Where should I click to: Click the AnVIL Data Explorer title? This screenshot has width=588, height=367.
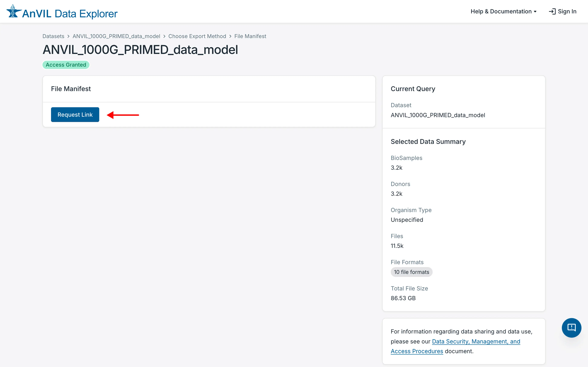tap(70, 14)
